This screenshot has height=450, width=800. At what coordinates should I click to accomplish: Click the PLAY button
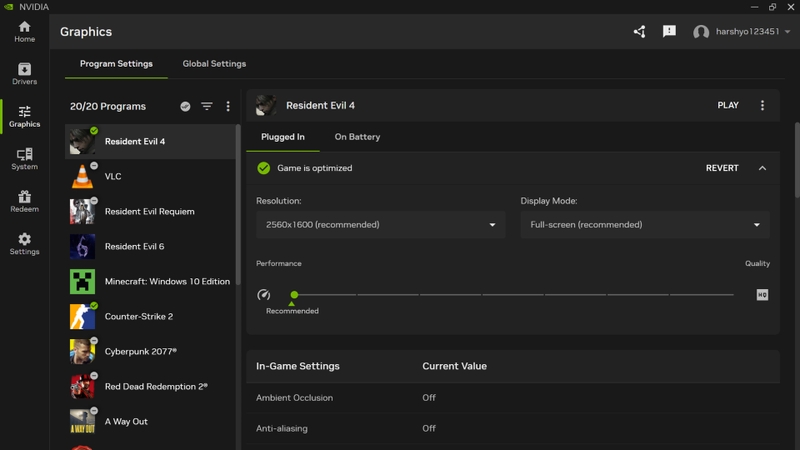coord(728,105)
